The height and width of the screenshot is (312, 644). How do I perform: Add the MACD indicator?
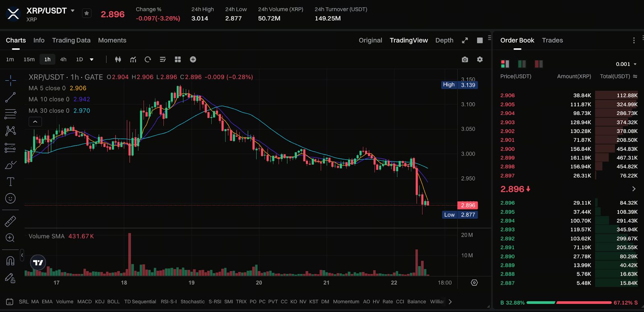[85, 302]
